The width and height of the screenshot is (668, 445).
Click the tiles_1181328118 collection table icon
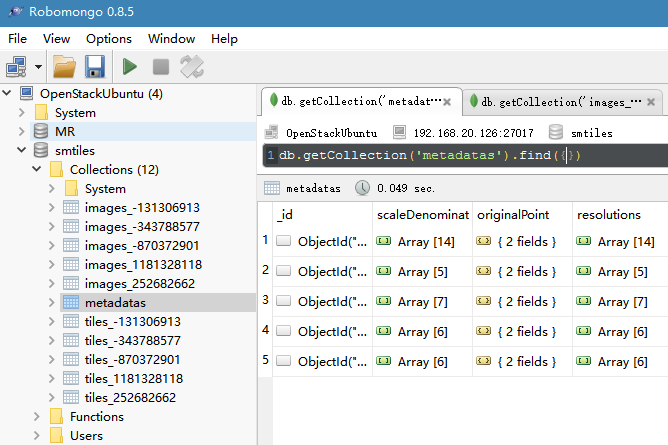(x=71, y=378)
